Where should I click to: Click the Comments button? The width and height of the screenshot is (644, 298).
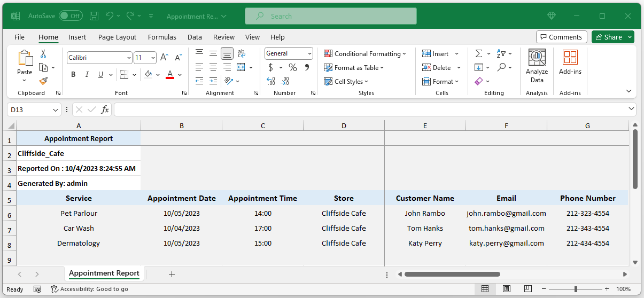coord(561,37)
